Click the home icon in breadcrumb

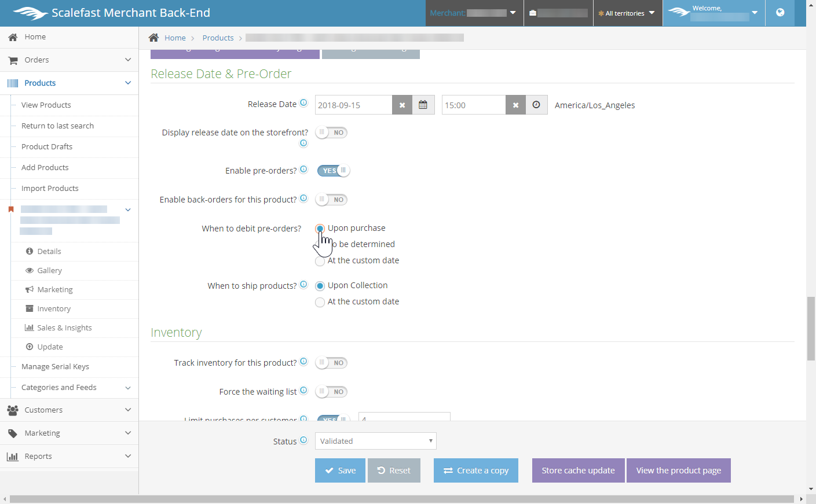pyautogui.click(x=153, y=38)
